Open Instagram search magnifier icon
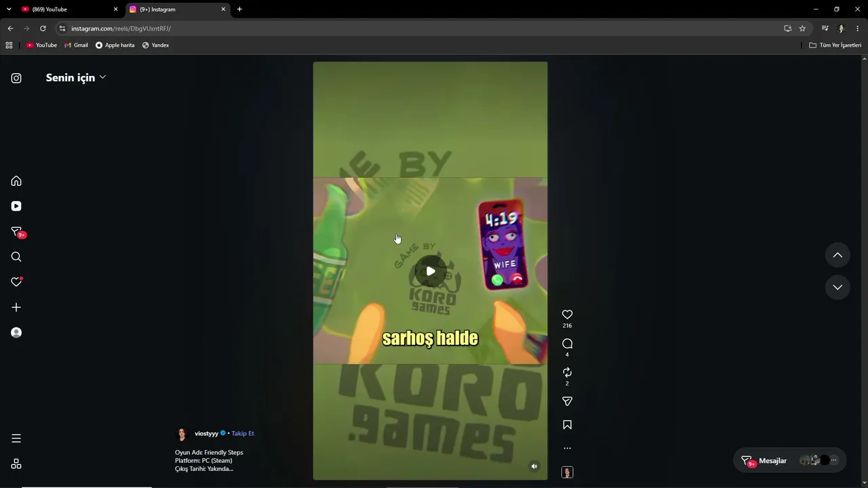Viewport: 868px width, 488px height. click(16, 257)
